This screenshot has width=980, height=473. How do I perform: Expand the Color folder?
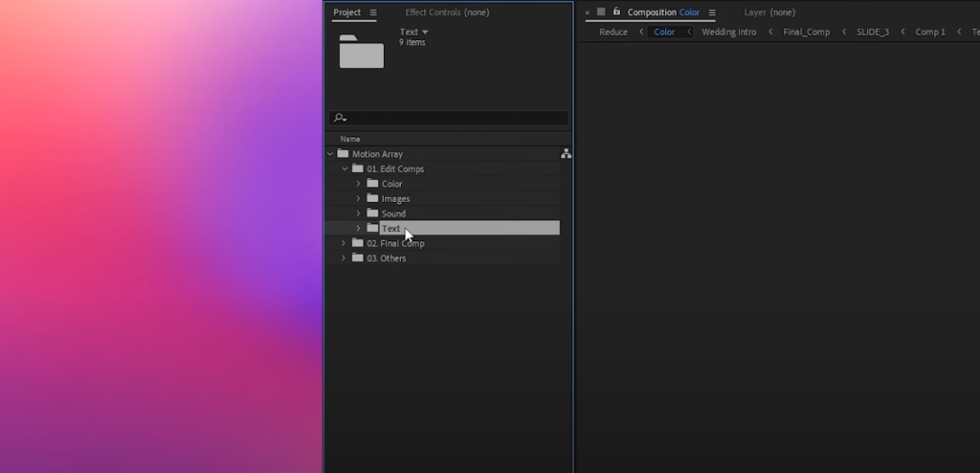coord(359,184)
